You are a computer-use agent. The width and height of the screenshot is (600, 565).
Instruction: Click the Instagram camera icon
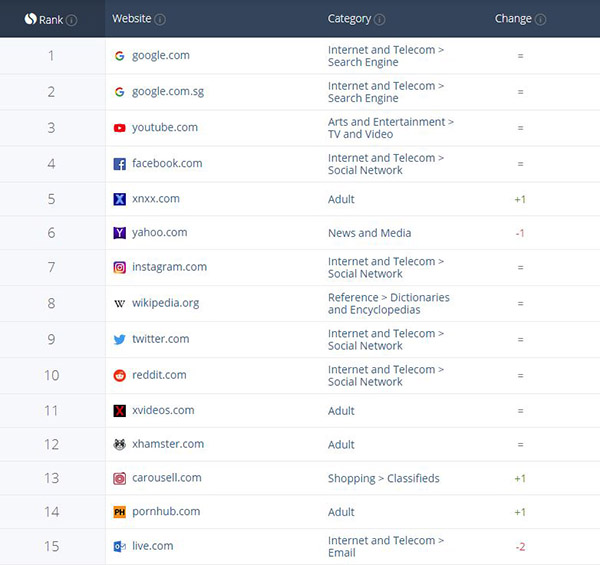[119, 267]
